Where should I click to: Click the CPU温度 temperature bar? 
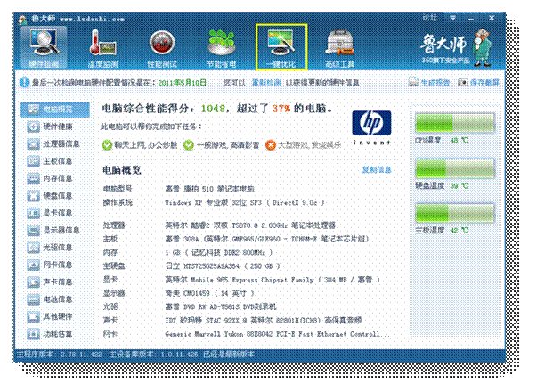coord(455,123)
